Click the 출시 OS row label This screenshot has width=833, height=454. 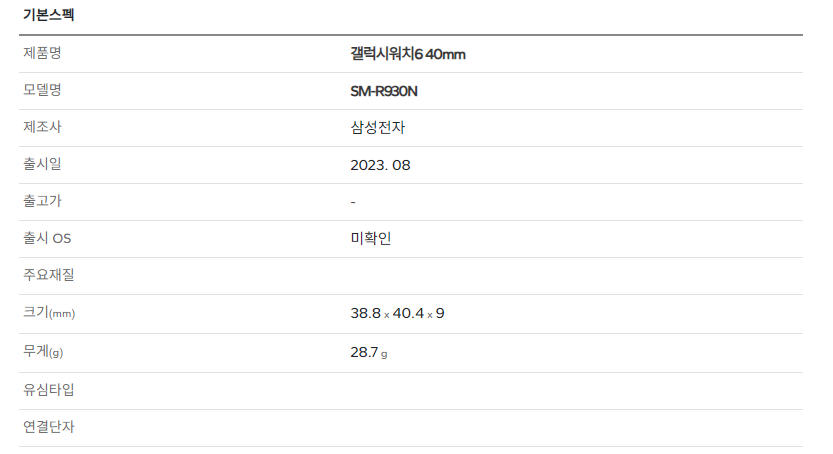pyautogui.click(x=47, y=238)
